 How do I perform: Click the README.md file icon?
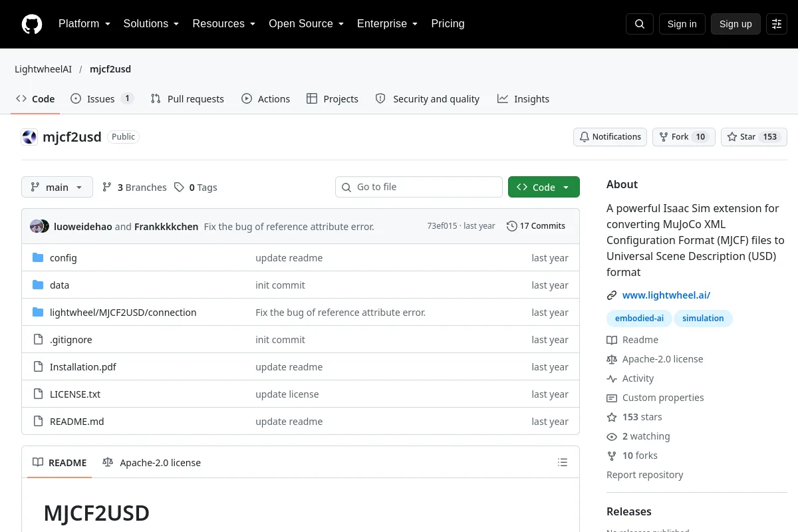click(x=38, y=422)
